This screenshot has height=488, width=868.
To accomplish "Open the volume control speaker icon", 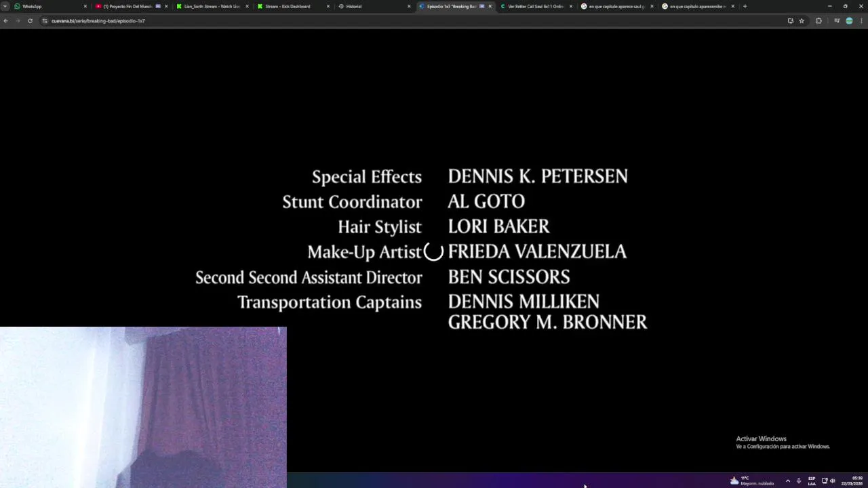I will [832, 481].
